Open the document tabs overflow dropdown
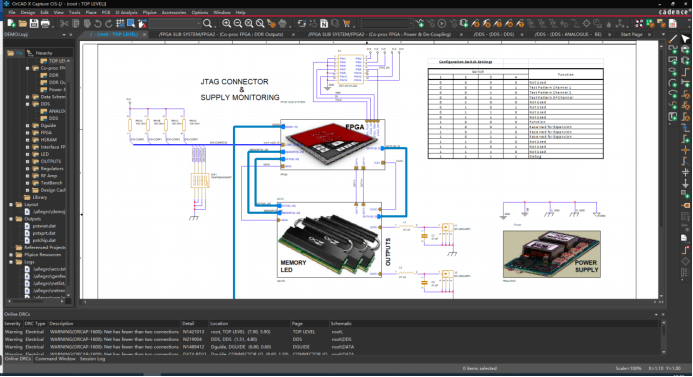This screenshot has height=377, width=693. coord(663,34)
